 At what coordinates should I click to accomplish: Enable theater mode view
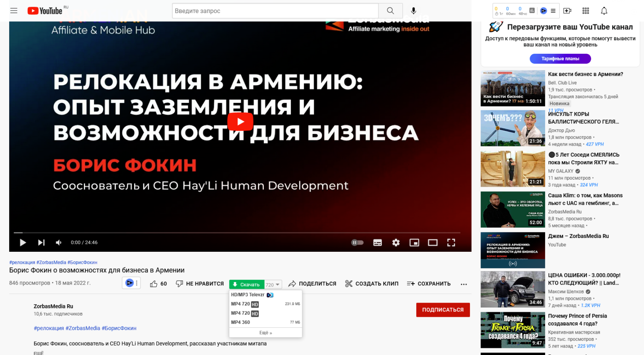433,243
